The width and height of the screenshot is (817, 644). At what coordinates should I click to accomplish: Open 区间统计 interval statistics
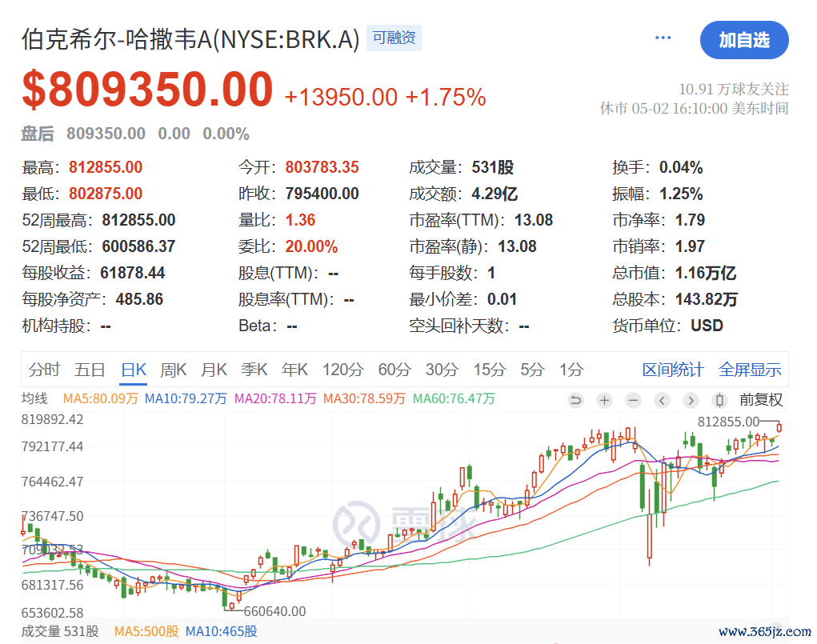(673, 370)
